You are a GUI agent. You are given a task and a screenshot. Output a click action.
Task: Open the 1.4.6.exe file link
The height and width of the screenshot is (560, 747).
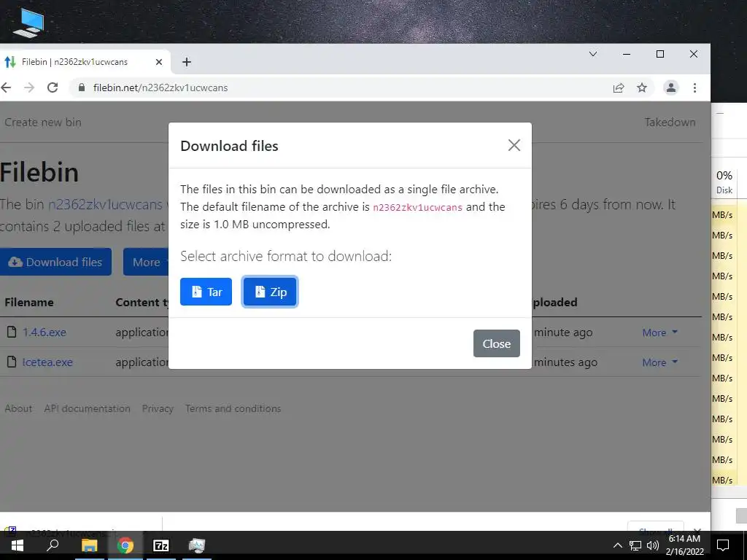click(x=44, y=332)
